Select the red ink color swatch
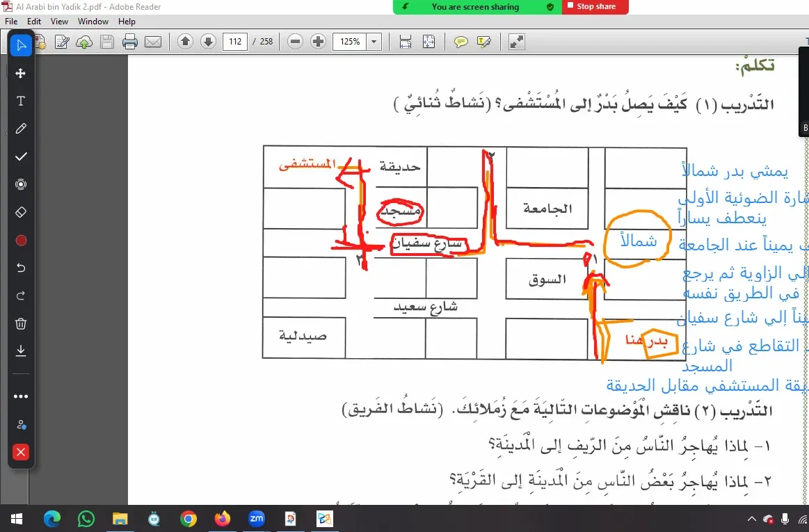Viewport: 809px width, 532px height. (x=20, y=239)
